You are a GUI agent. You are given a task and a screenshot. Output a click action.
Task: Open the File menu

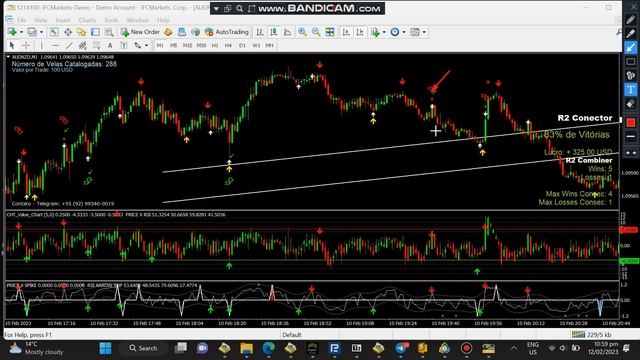click(22, 20)
